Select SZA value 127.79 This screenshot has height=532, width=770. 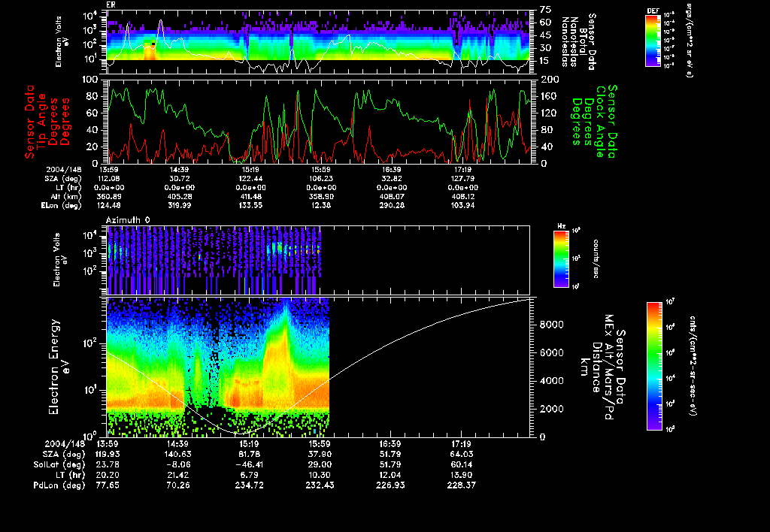coord(462,179)
